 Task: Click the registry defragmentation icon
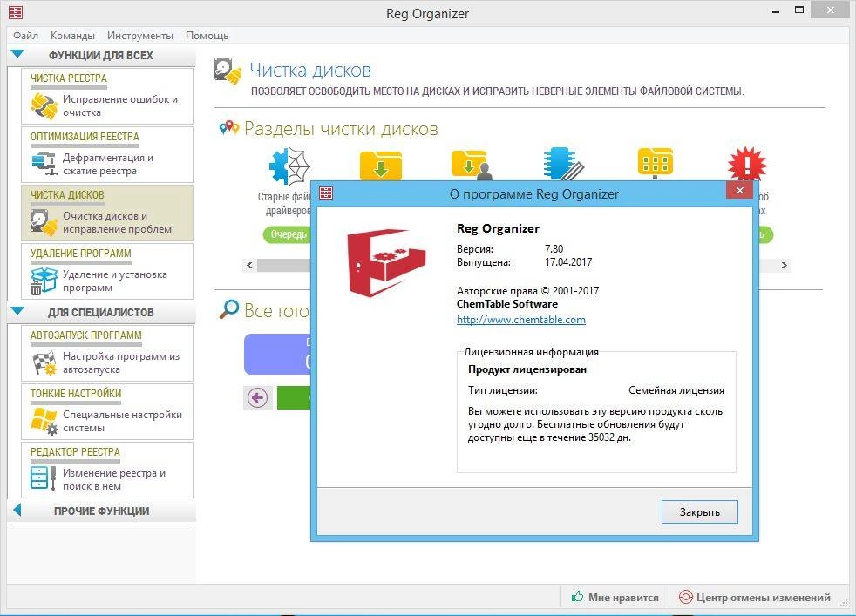(x=44, y=164)
